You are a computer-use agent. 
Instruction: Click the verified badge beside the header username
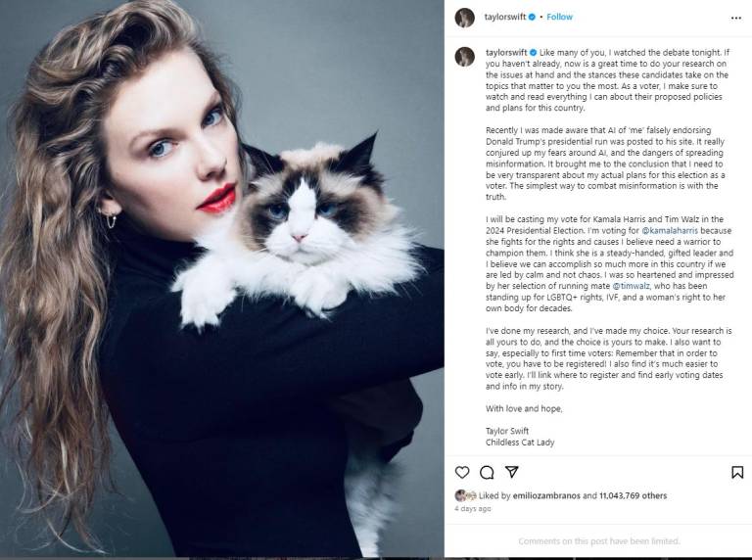point(532,17)
